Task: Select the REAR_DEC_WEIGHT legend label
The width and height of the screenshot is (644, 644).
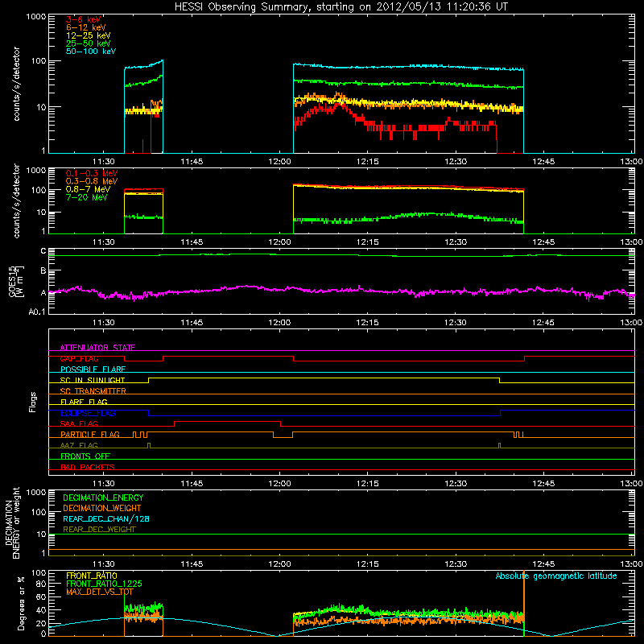Action: (x=99, y=530)
